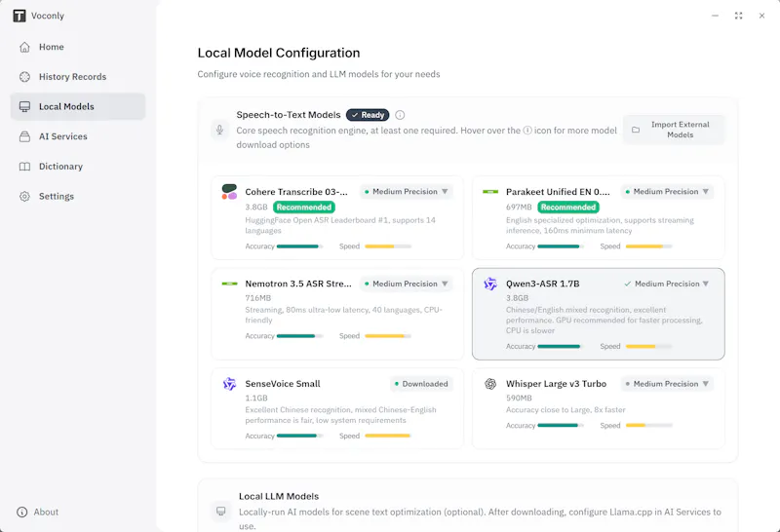Open the Whisper Large v3 Turbo precision dropdown
This screenshot has height=532, width=780.
coord(667,384)
